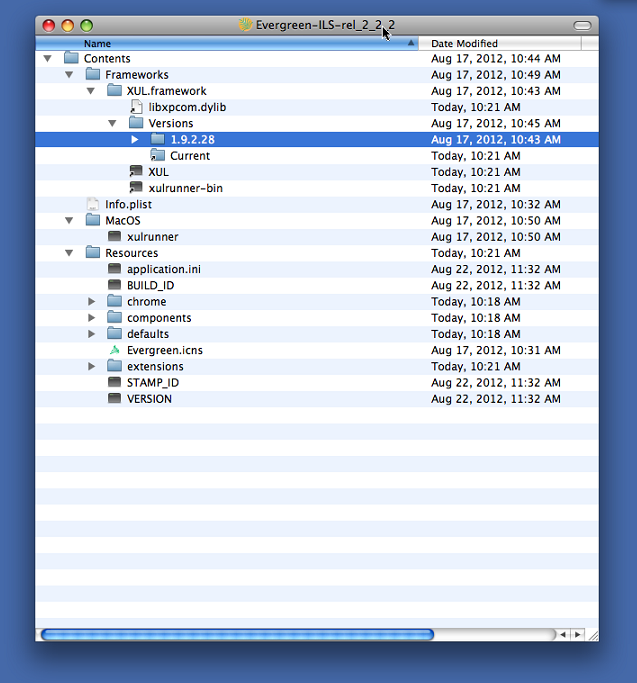Click the window title folder icon
Image resolution: width=637 pixels, height=683 pixels.
point(245,24)
